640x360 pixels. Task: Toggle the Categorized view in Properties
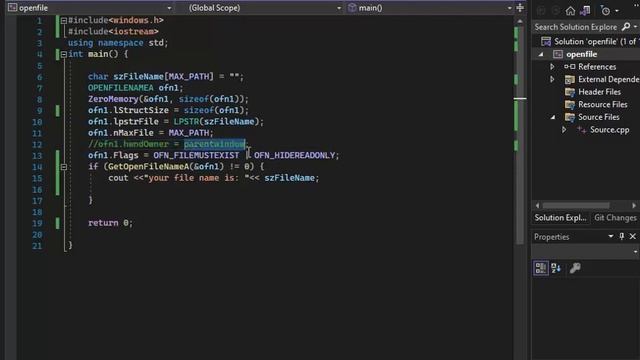click(541, 268)
